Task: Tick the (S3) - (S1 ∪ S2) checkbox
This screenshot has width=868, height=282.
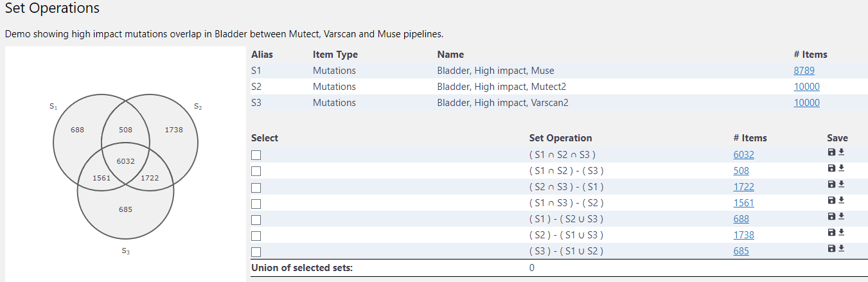Action: 256,252
